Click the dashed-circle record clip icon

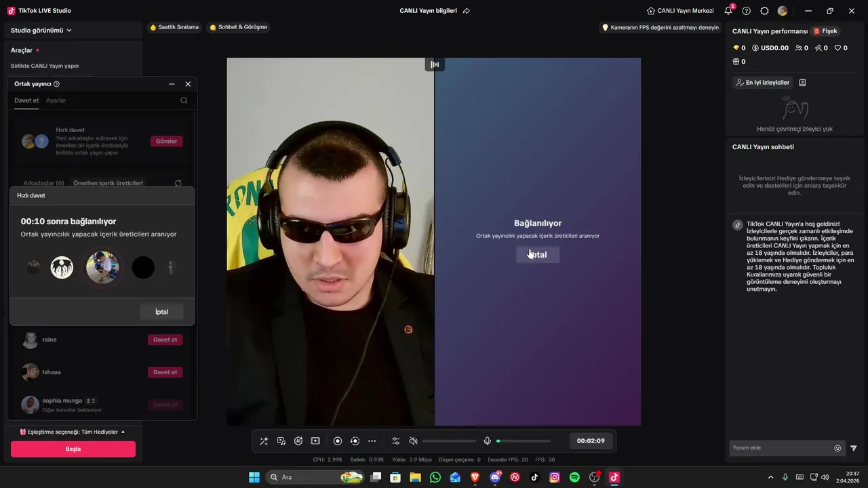tap(355, 441)
